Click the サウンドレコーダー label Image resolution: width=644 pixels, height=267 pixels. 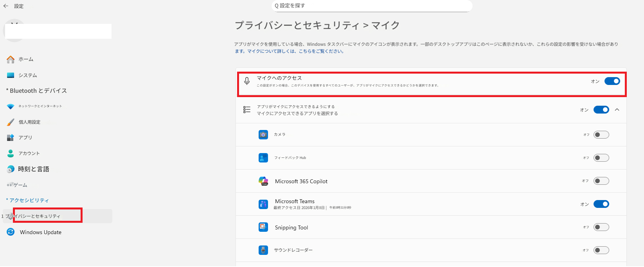(293, 250)
